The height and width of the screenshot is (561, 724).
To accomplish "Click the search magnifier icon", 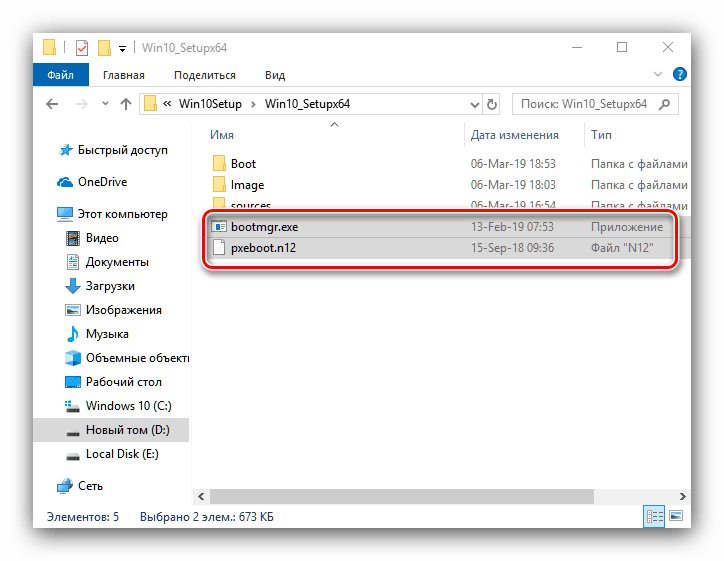I will click(664, 104).
